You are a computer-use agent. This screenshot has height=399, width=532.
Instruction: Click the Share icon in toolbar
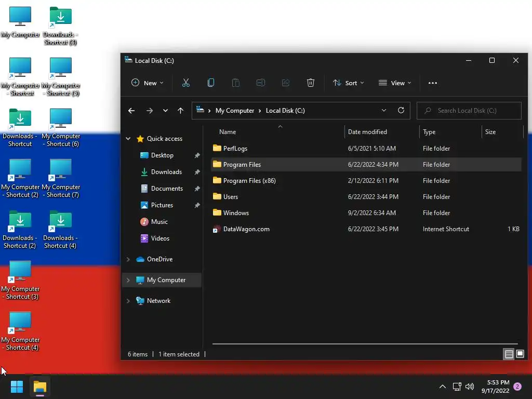click(x=286, y=83)
